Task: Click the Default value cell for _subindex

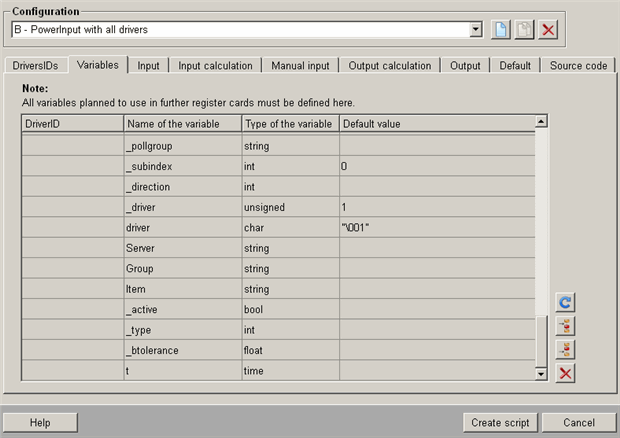Action: pos(436,165)
